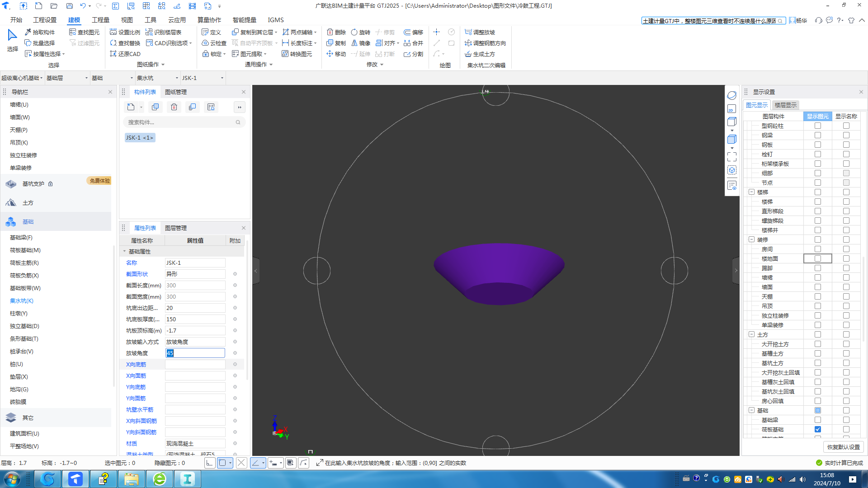Click 识别楼层表 recognize floor table
Image resolution: width=868 pixels, height=488 pixels.
164,32
